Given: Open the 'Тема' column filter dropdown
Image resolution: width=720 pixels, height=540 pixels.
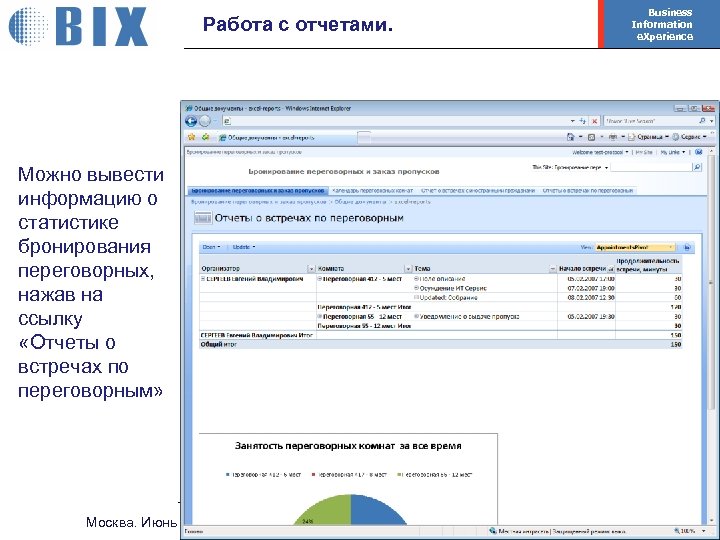Looking at the screenshot, I should (553, 269).
